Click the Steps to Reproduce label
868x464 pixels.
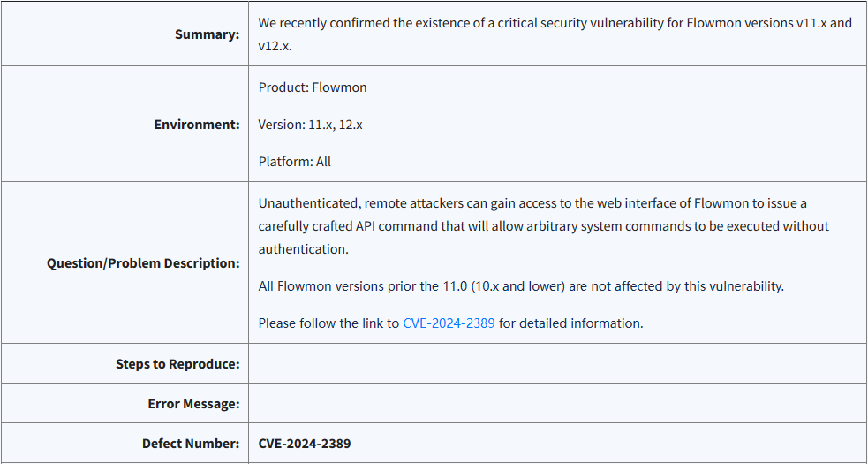click(177, 363)
